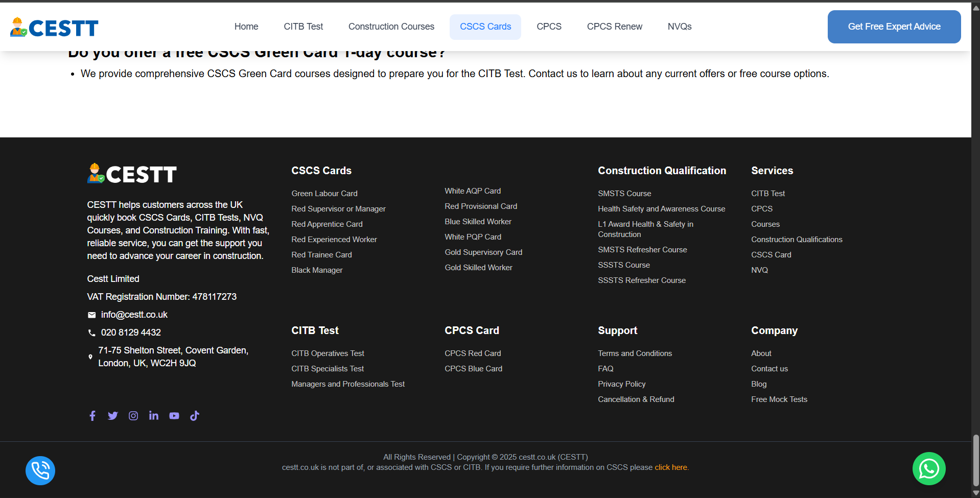Image resolution: width=980 pixels, height=498 pixels.
Task: Click the Privacy Policy link
Action: coord(621,384)
